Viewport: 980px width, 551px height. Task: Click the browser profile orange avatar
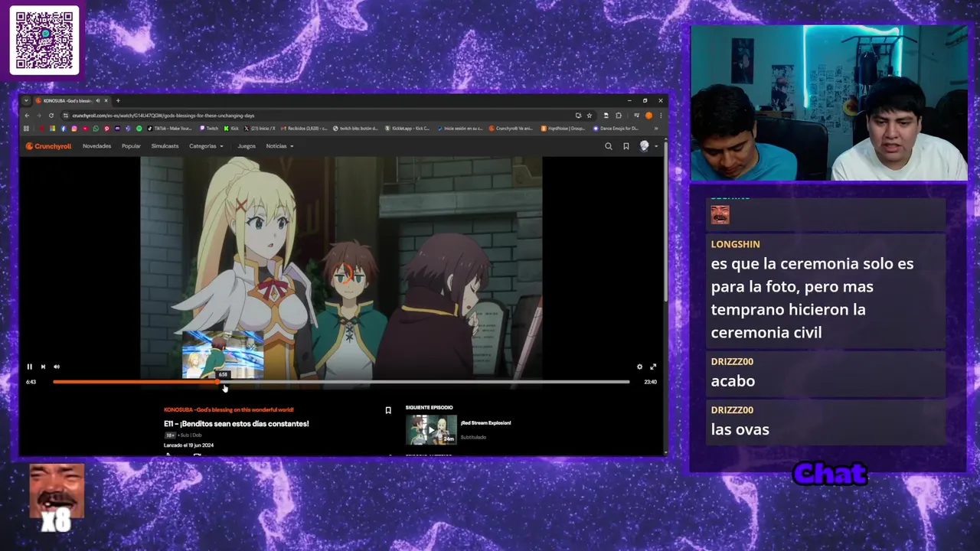[x=648, y=116]
